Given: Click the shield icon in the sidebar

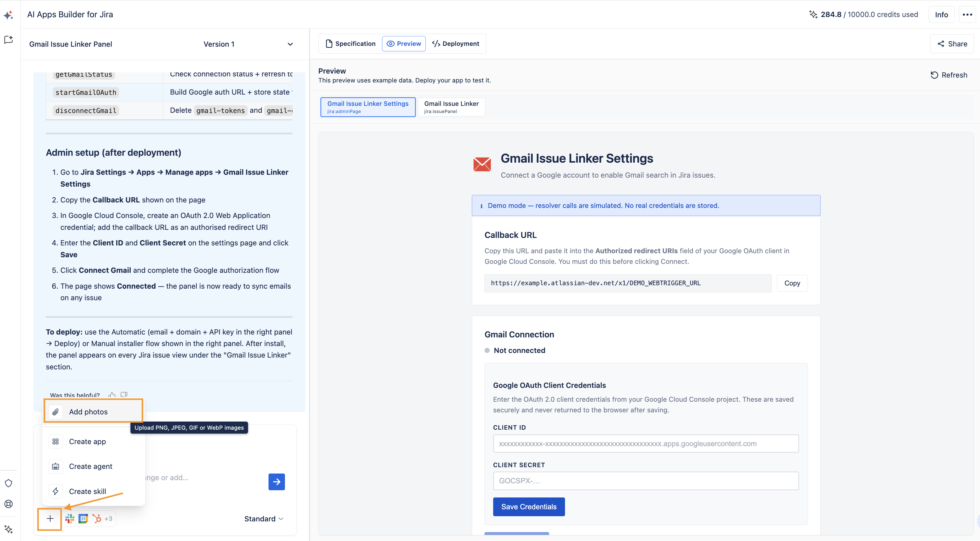Looking at the screenshot, I should (x=8, y=483).
